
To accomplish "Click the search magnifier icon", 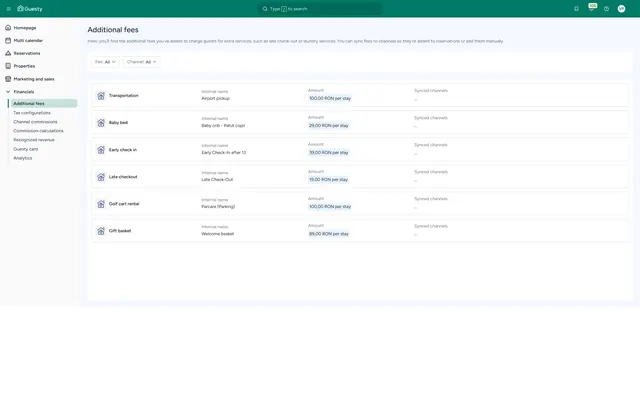I will [265, 9].
